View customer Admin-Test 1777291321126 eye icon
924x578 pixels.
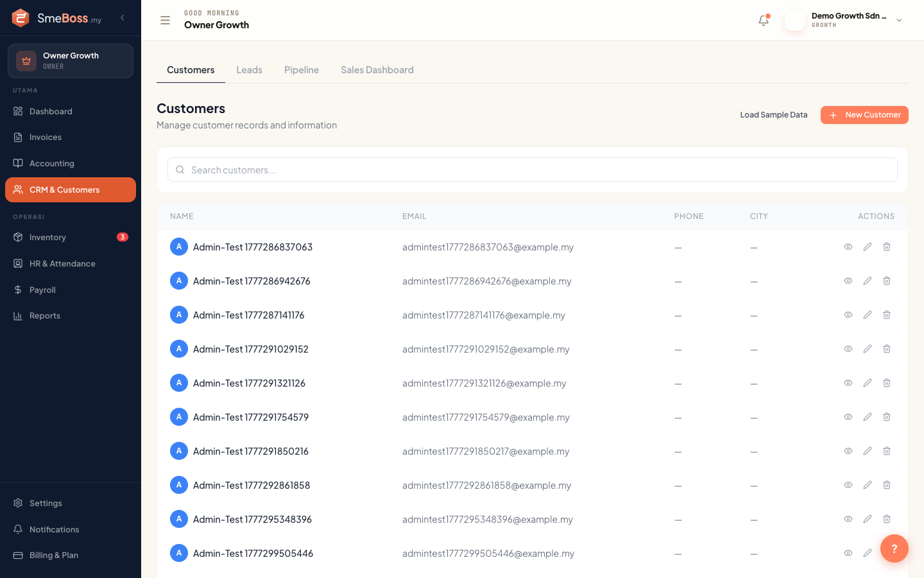pyautogui.click(x=848, y=383)
